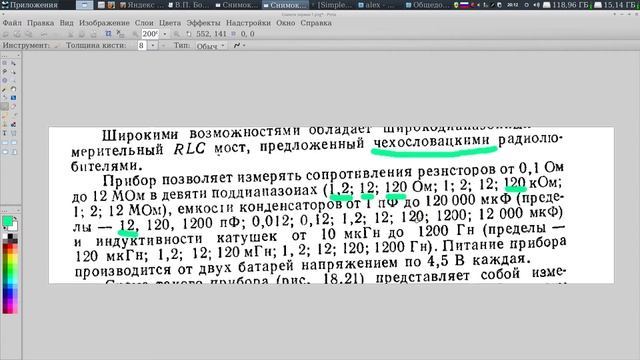
Task: Click the New image toolbar icon
Action: click(6, 34)
